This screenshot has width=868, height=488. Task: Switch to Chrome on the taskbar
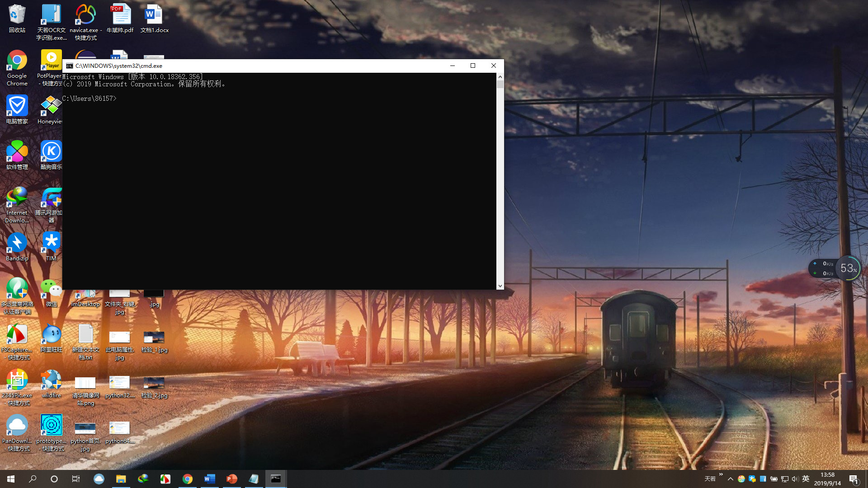click(187, 479)
